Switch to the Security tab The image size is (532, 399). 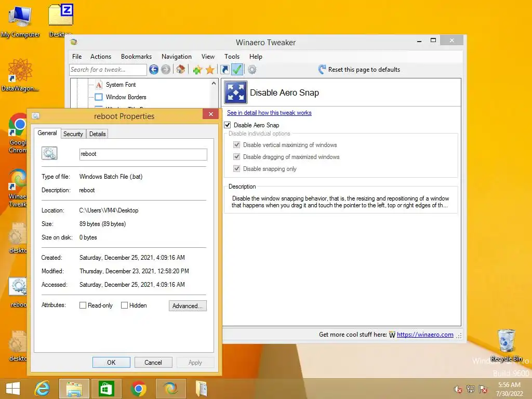(73, 134)
